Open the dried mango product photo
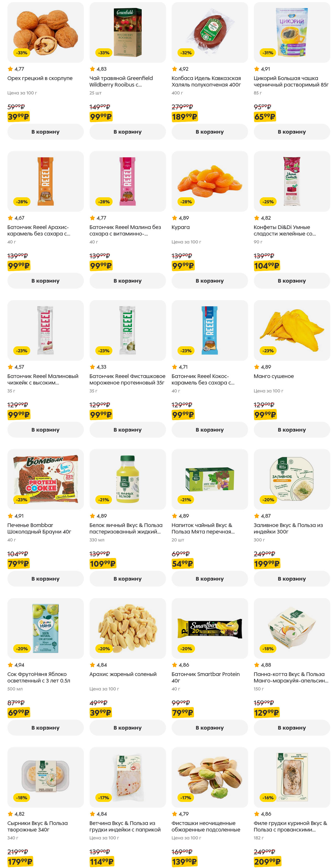 292,330
